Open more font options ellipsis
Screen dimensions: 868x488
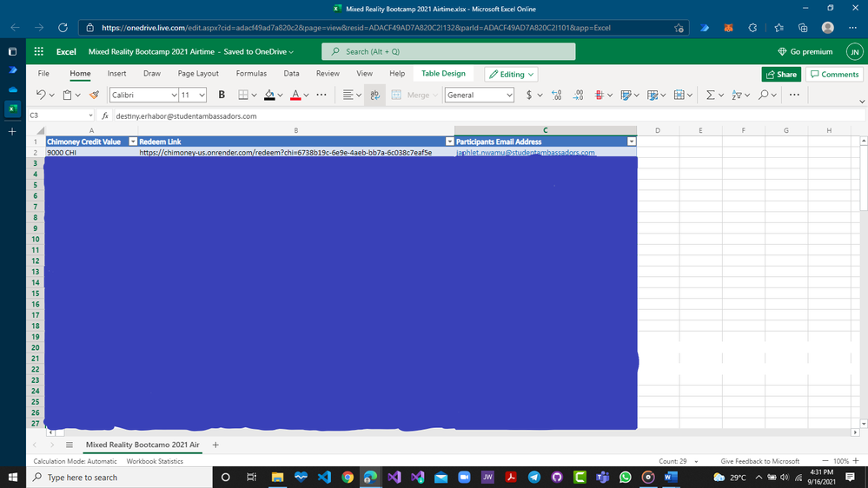tap(321, 95)
